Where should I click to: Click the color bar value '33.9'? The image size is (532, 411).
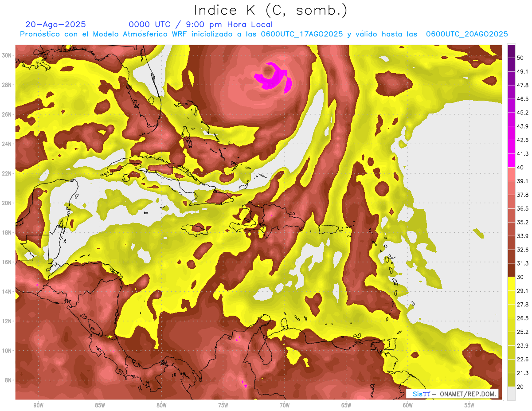pos(522,236)
